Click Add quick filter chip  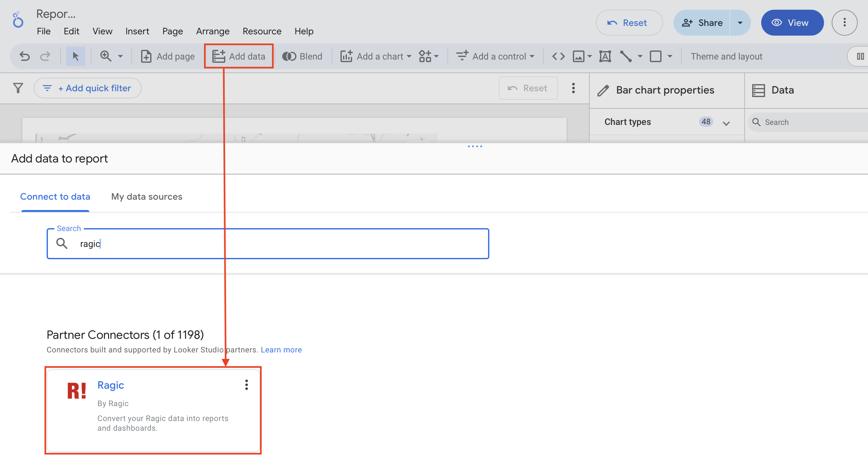pos(88,88)
